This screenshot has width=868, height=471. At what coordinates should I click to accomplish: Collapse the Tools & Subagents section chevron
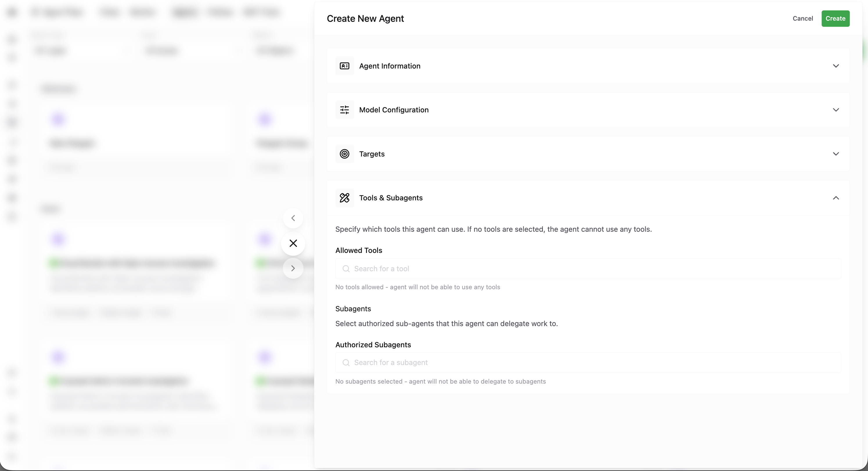(x=836, y=198)
